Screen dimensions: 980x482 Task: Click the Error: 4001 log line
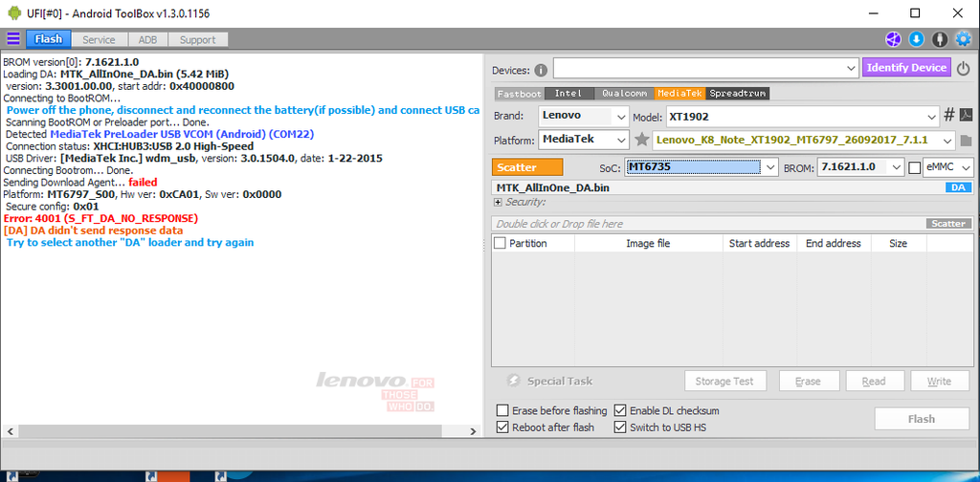pyautogui.click(x=100, y=218)
